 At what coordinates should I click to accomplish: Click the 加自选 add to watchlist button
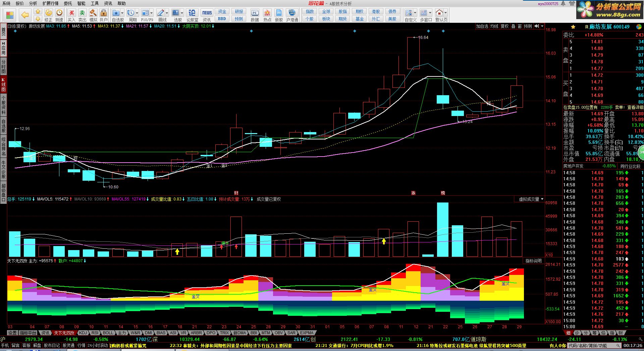tap(482, 26)
